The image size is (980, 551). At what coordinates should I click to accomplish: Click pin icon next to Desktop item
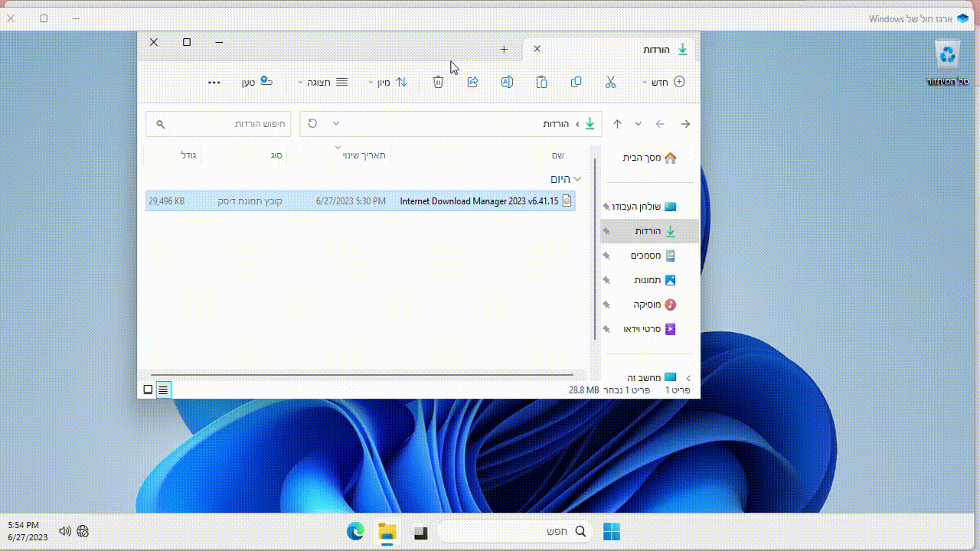606,207
